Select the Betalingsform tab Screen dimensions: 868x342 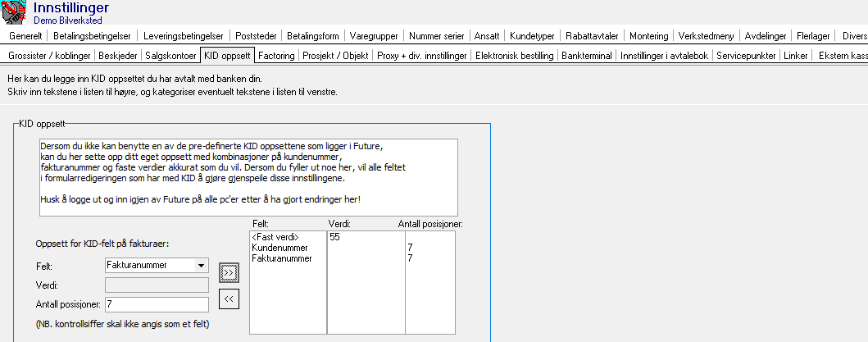313,36
